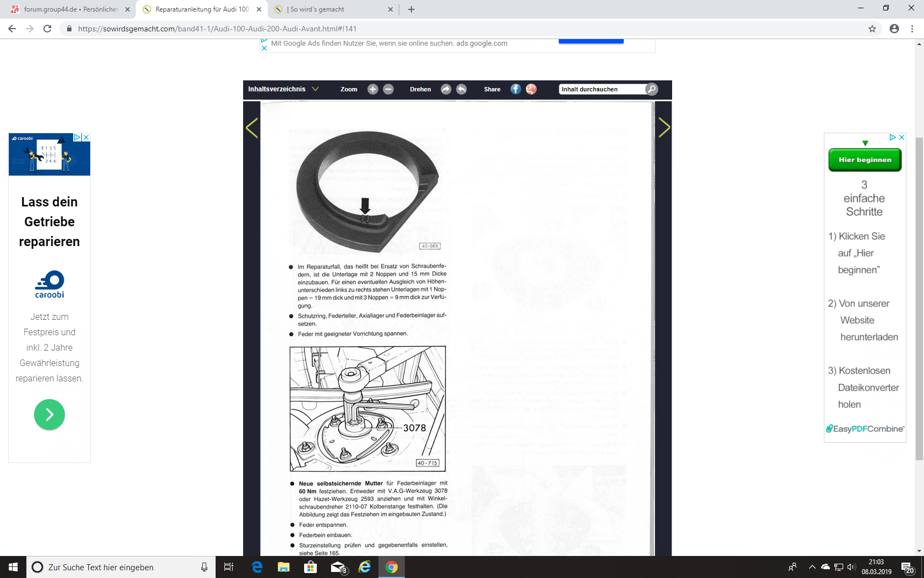The image size is (924, 578).
Task: Type in the Inhalt durchsuchen field
Action: tap(602, 89)
